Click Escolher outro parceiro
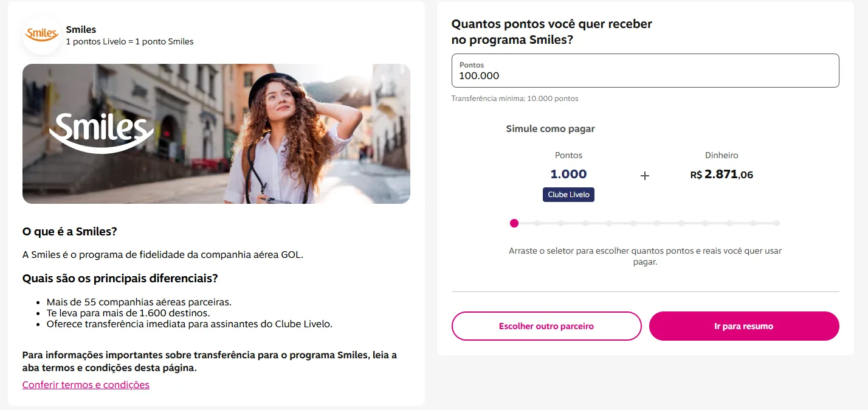The width and height of the screenshot is (868, 410). coord(546,326)
